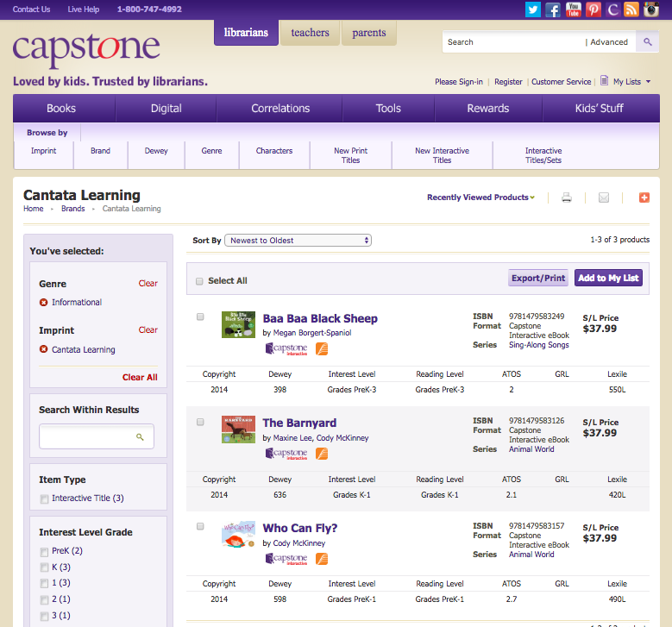Open Baa Baa Black Sheep cover thumbnail
Viewport: 672px width, 627px height.
[238, 324]
